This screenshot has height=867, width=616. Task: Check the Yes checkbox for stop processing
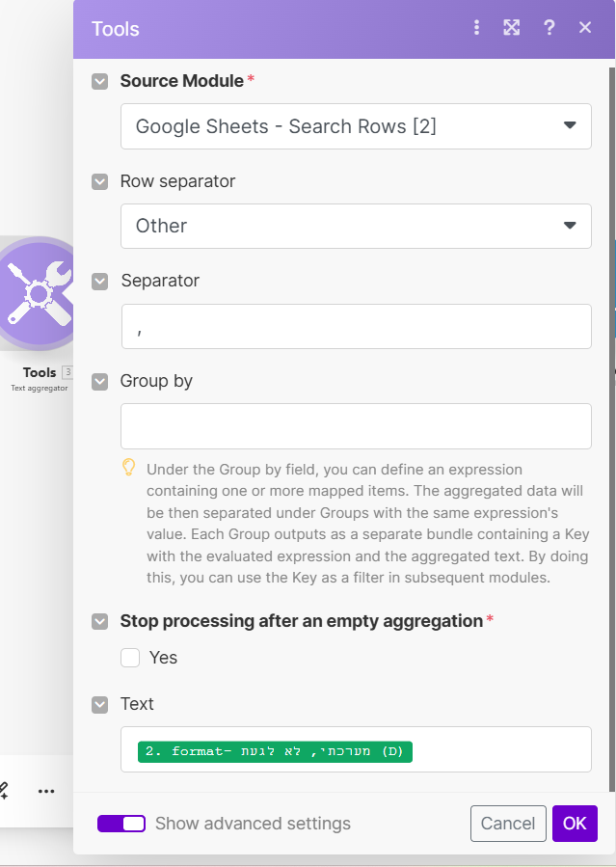click(131, 658)
